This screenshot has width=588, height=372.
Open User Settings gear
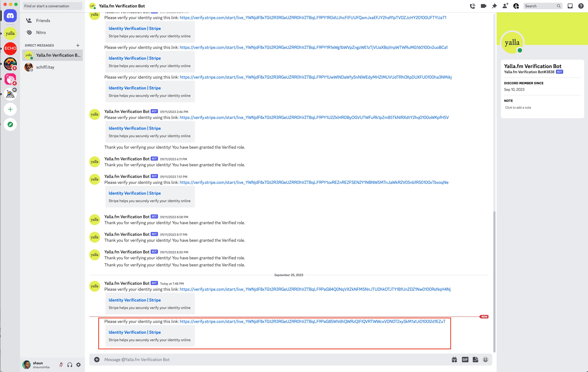coord(78,365)
